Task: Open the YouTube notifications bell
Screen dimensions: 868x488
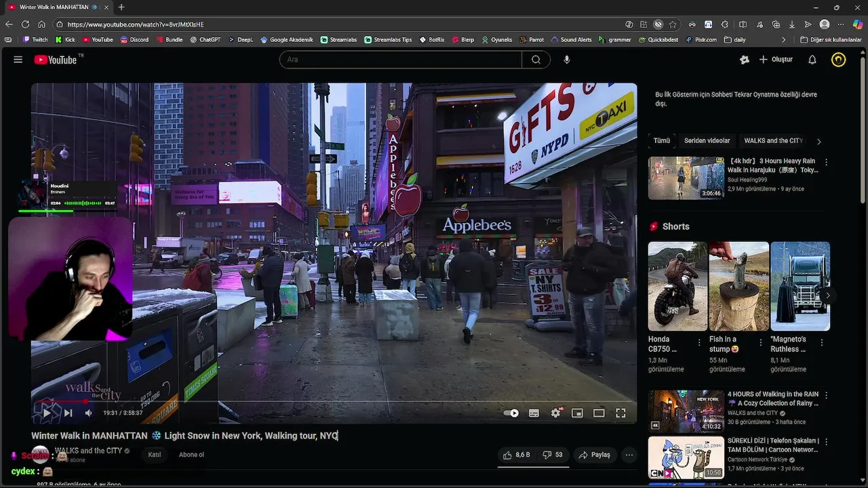Action: (812, 60)
